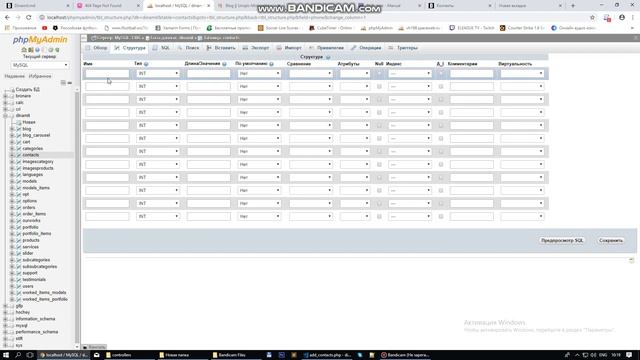Click the browser reload icon
Viewport: 640px width, 360px height.
click(29, 18)
